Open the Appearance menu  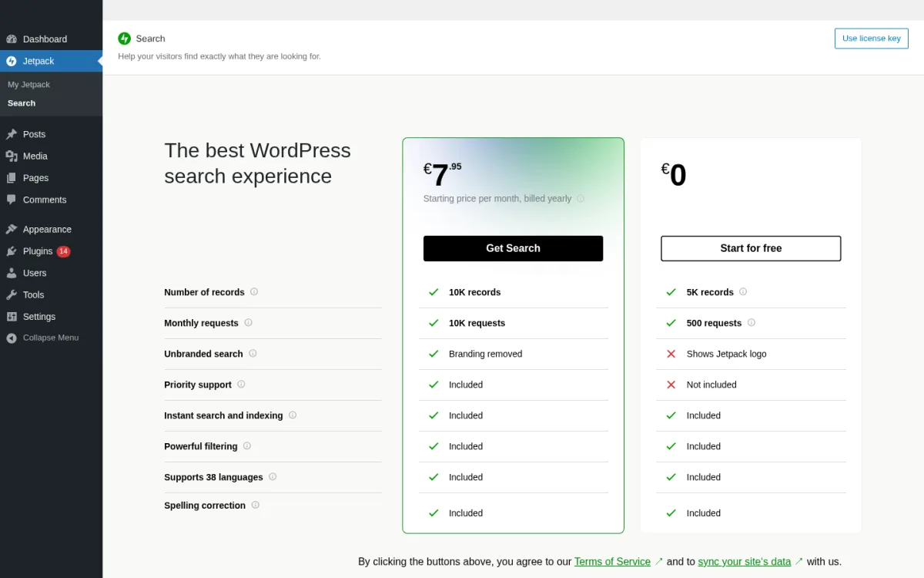[x=51, y=230]
